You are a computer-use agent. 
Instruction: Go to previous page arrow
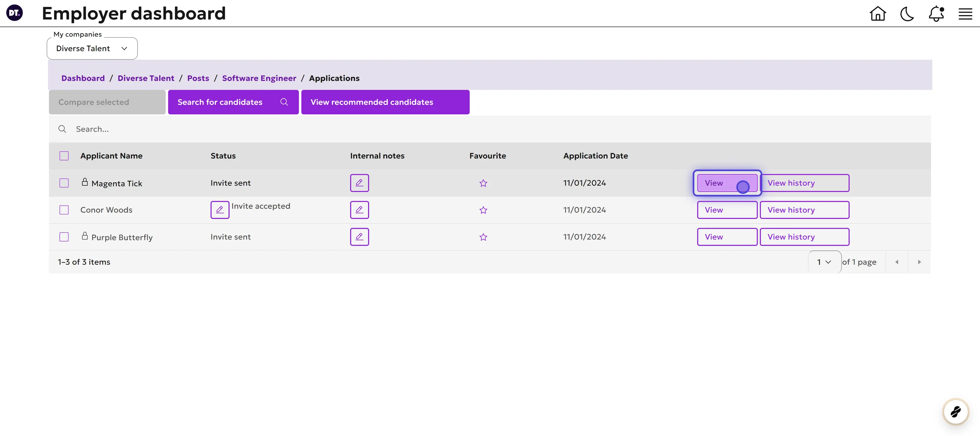click(x=897, y=262)
